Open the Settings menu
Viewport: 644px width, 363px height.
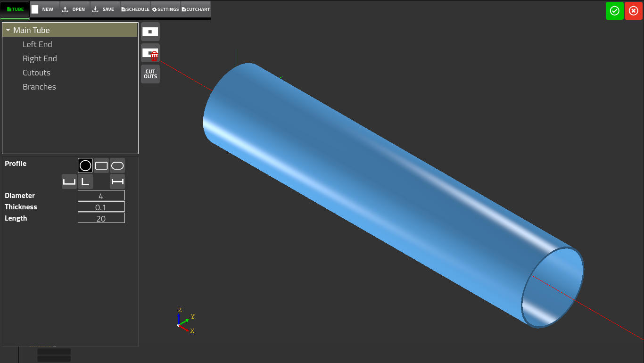[x=165, y=9]
